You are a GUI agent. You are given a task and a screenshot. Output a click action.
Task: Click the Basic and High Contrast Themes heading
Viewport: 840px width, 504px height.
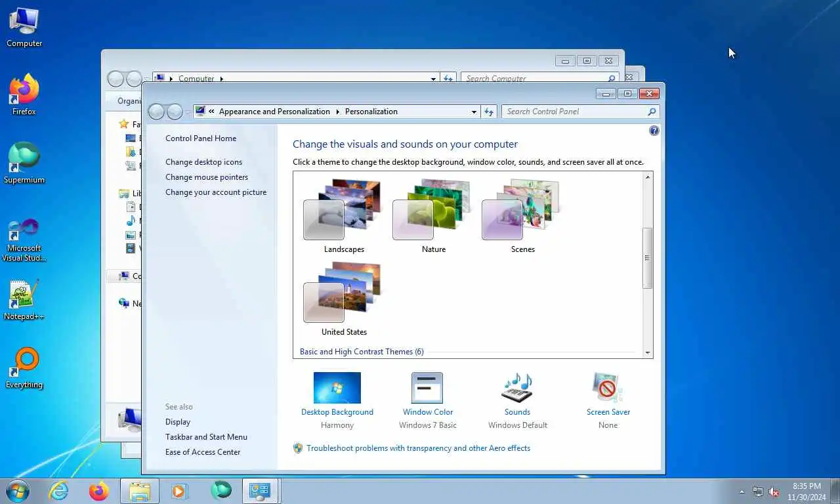362,352
